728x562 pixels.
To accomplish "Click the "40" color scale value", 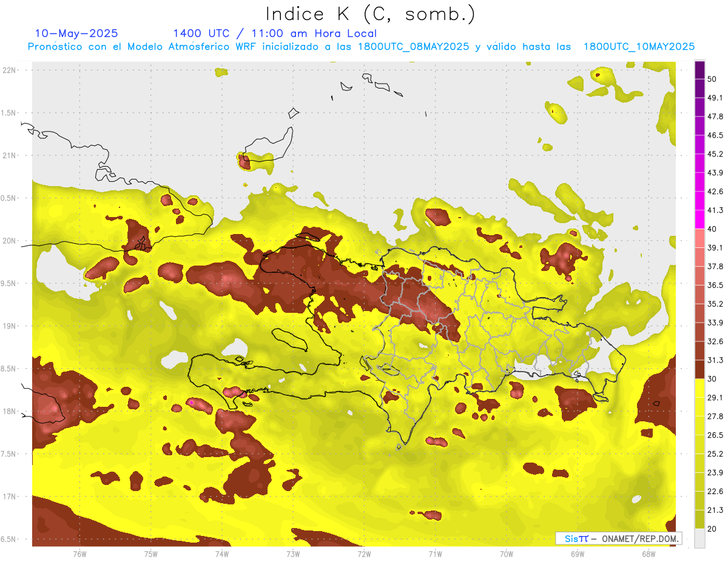I will click(713, 229).
